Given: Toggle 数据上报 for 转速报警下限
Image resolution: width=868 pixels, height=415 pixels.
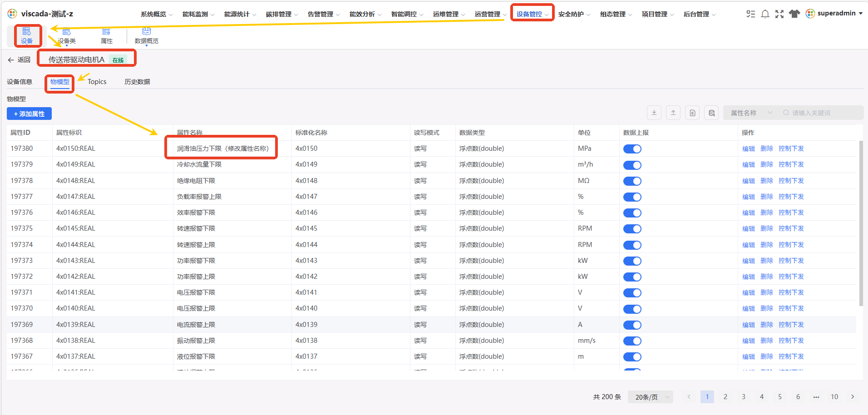Looking at the screenshot, I should 632,229.
